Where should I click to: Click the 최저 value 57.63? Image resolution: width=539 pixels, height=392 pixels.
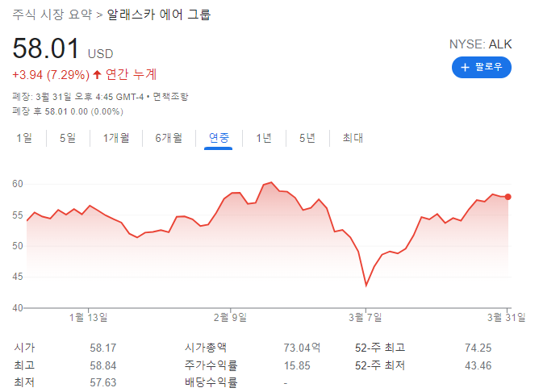pos(103,382)
